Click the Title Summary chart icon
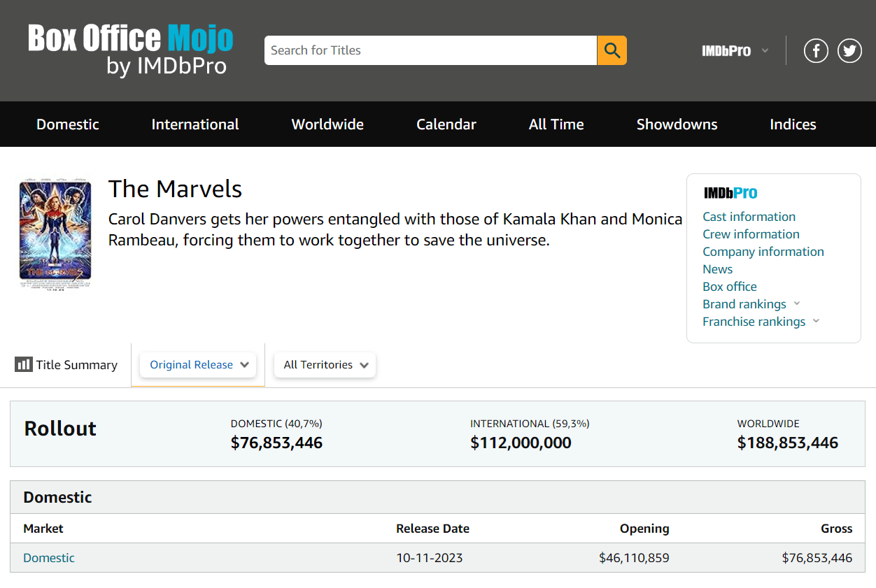Viewport: 876px width, 588px height. 24,364
